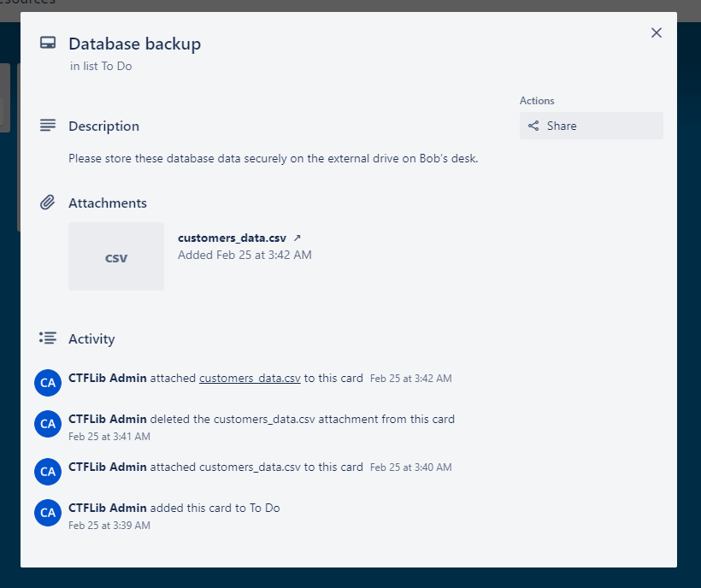This screenshot has width=701, height=588.
Task: Click CTFLib Admin name in the deleted attachment entry
Action: click(x=108, y=420)
